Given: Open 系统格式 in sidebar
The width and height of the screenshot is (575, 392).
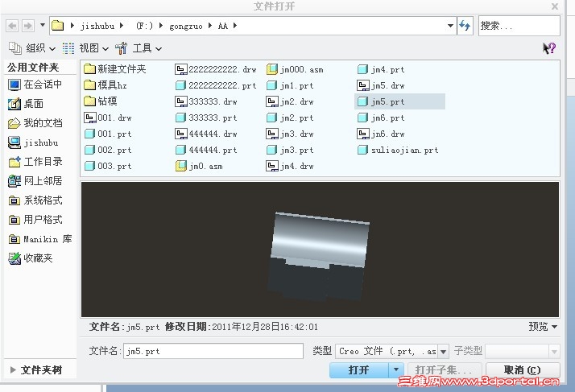Looking at the screenshot, I should [x=35, y=200].
